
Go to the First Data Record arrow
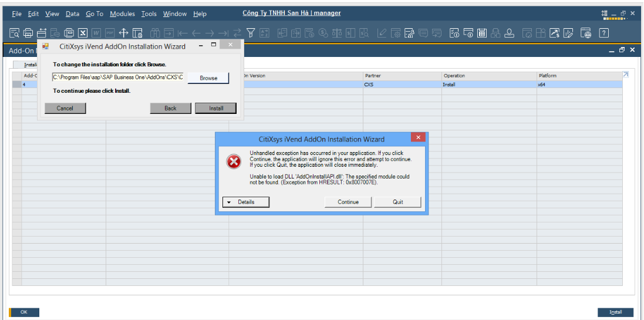point(183,33)
